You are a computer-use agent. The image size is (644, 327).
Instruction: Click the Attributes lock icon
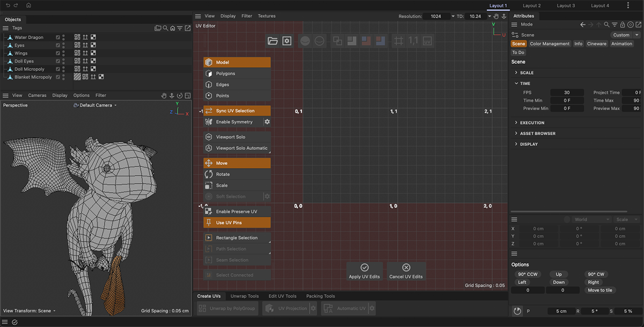point(623,25)
